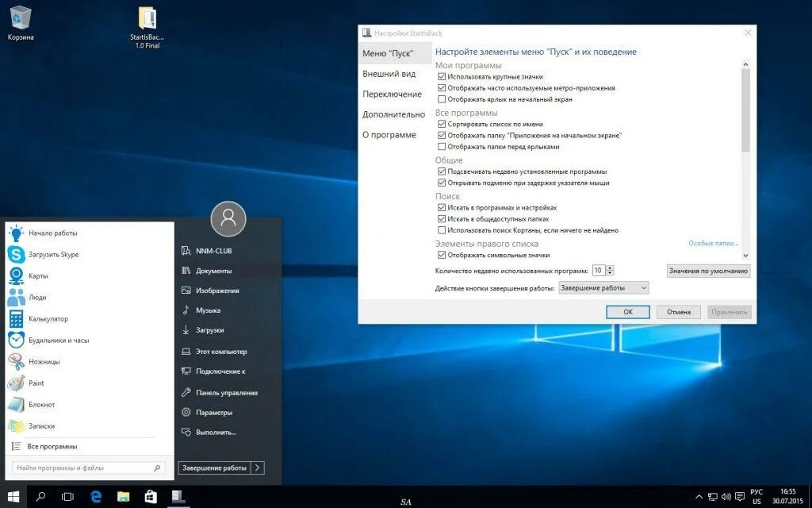Toggle Искать в общедоступных папках

442,219
